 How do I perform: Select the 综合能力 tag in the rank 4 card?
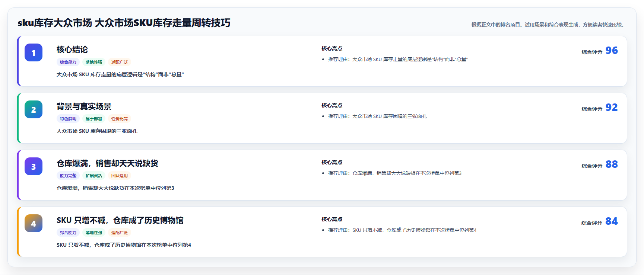[68, 233]
